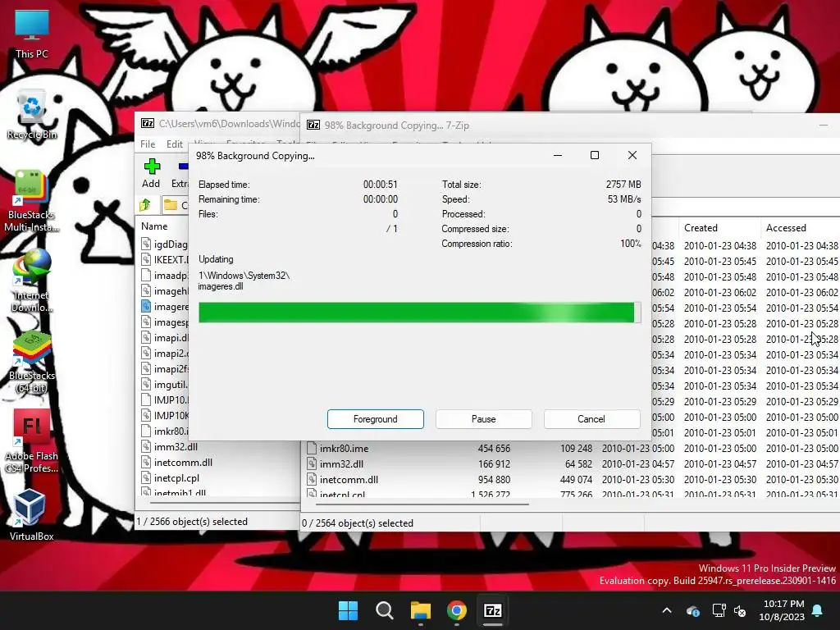Close the Background Copying dialog
This screenshot has height=630, width=840.
coord(632,155)
